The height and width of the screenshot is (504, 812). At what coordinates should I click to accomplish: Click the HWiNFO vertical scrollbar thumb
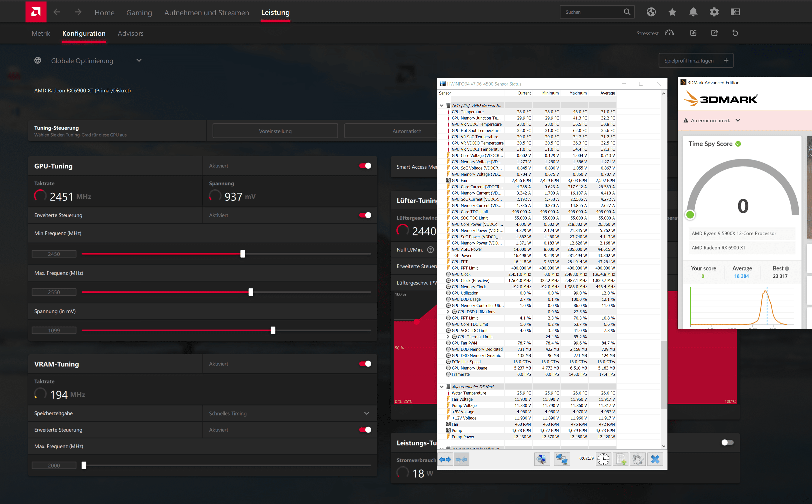(x=663, y=375)
